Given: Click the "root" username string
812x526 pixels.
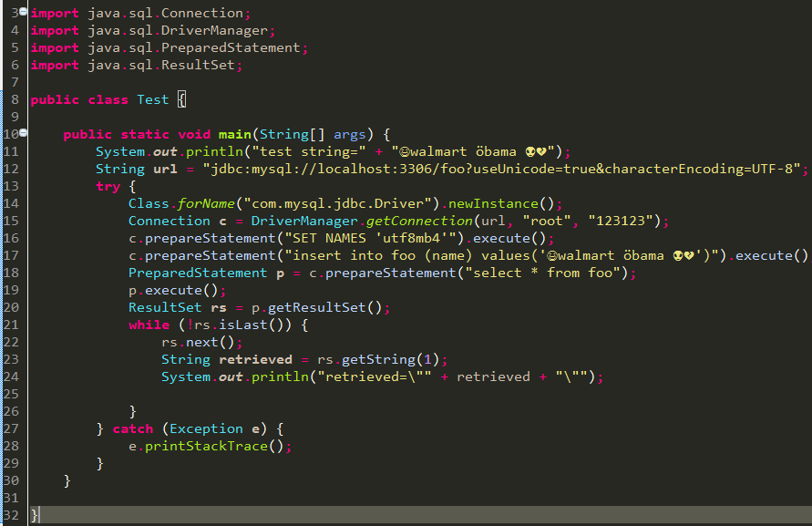Looking at the screenshot, I should click(546, 221).
